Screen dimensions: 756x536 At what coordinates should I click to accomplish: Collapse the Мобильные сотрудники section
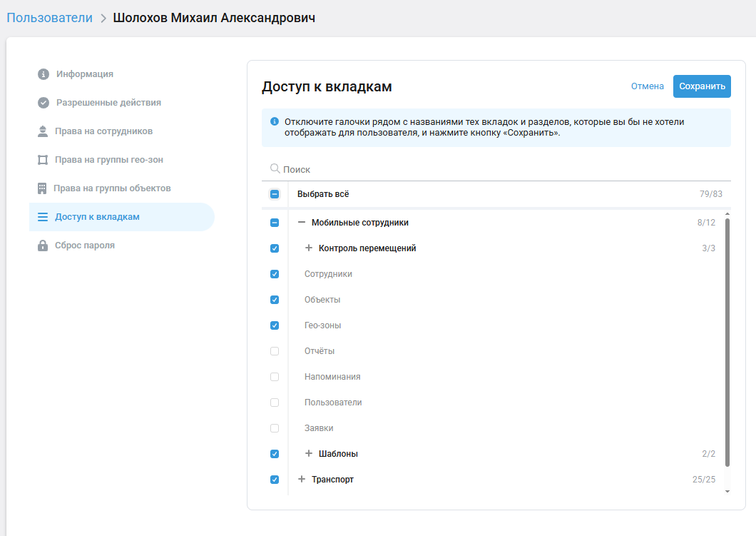click(302, 223)
